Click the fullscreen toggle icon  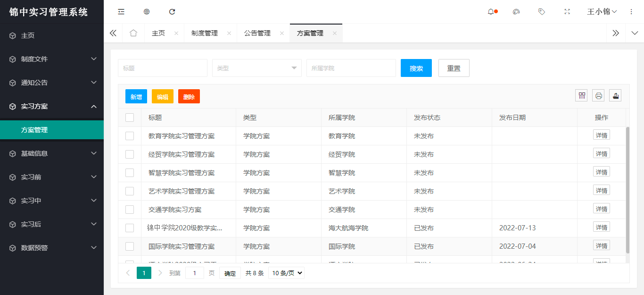click(x=567, y=12)
